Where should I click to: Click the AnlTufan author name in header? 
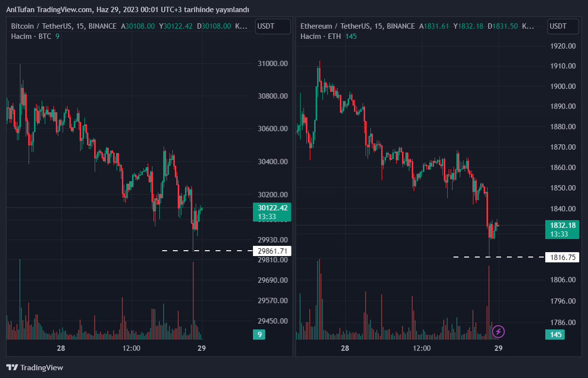pyautogui.click(x=21, y=10)
